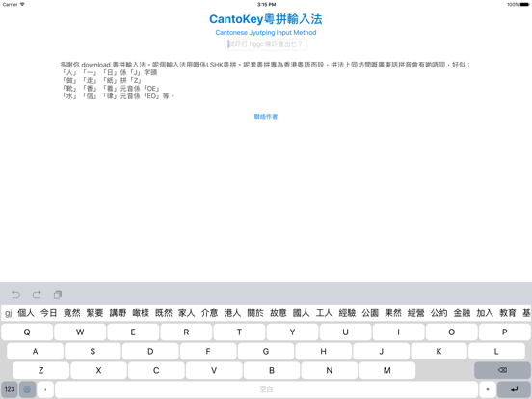Image resolution: width=532 pixels, height=399 pixels.
Task: Select the candidate 果然
Action: [393, 313]
